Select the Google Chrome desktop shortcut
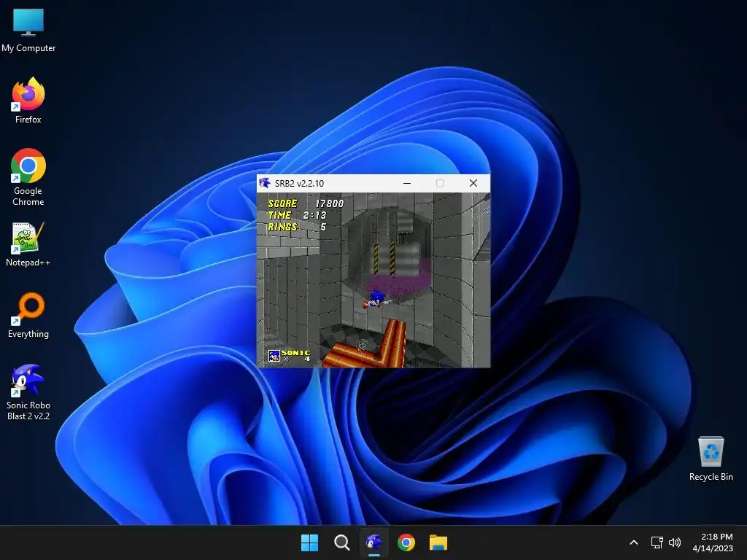Viewport: 747px width, 560px height. click(x=28, y=177)
